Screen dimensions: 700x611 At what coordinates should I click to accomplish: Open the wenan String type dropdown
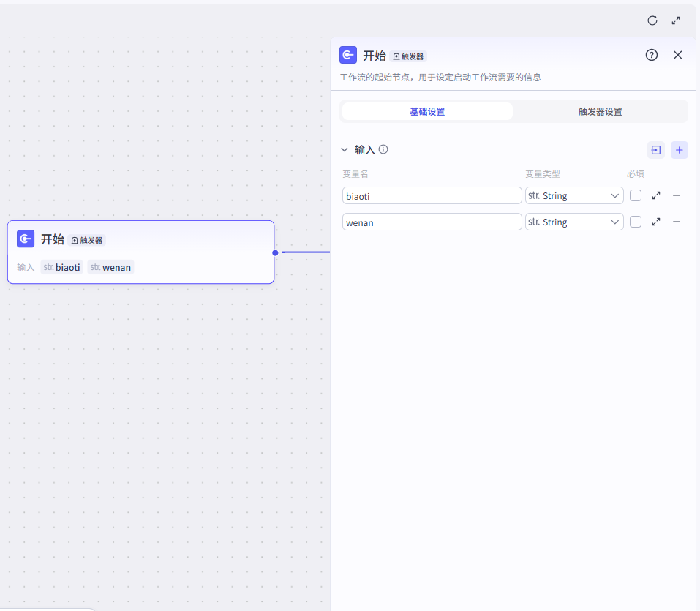coord(574,222)
